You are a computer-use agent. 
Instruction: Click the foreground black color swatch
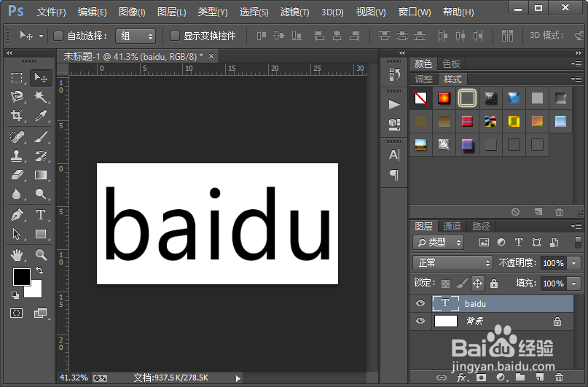22,277
